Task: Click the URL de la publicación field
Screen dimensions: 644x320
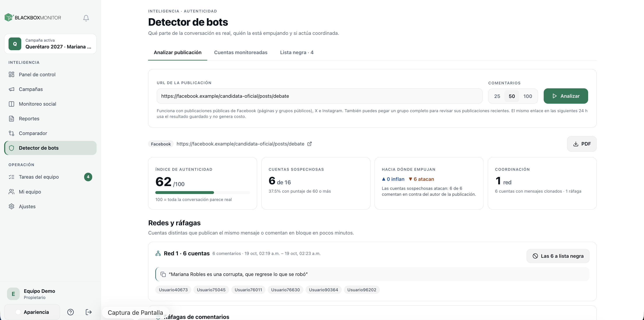Action: click(x=320, y=96)
